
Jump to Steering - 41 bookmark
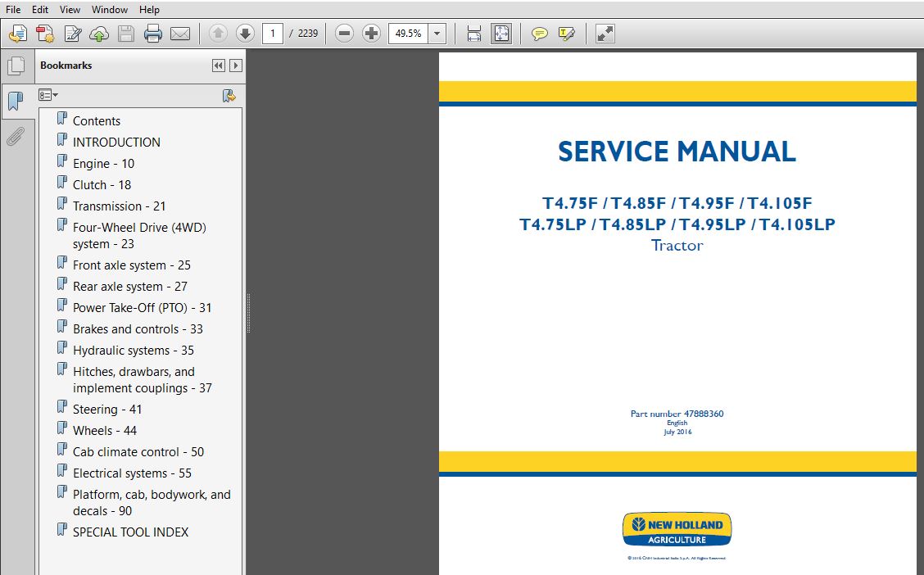tap(107, 410)
